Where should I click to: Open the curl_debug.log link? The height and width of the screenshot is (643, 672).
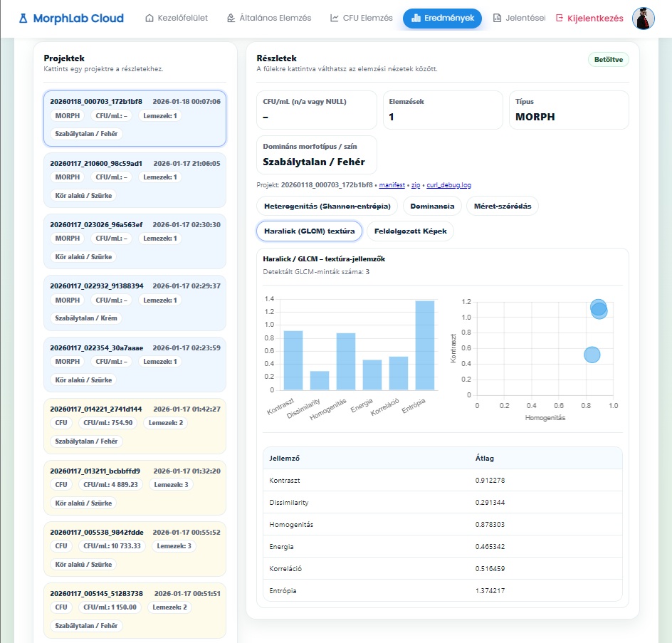448,184
